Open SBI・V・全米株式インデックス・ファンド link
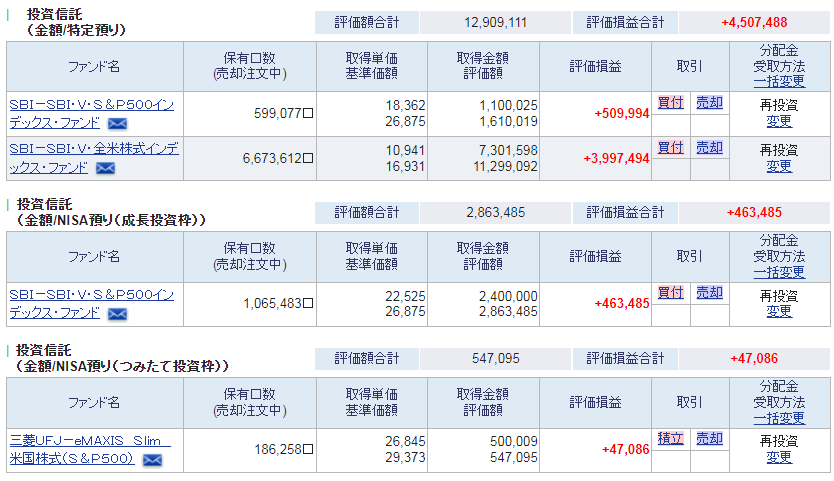Image resolution: width=834 pixels, height=481 pixels. click(x=94, y=159)
